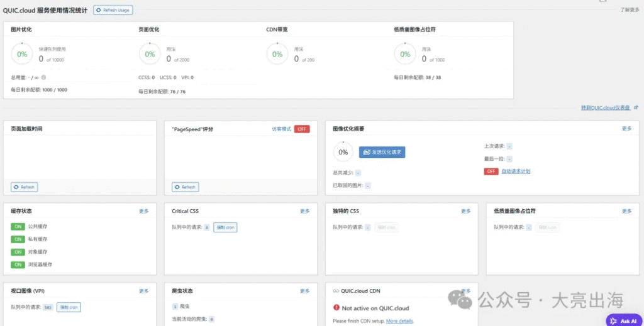
Task: Click 发送优化请求 button
Action: (382, 152)
